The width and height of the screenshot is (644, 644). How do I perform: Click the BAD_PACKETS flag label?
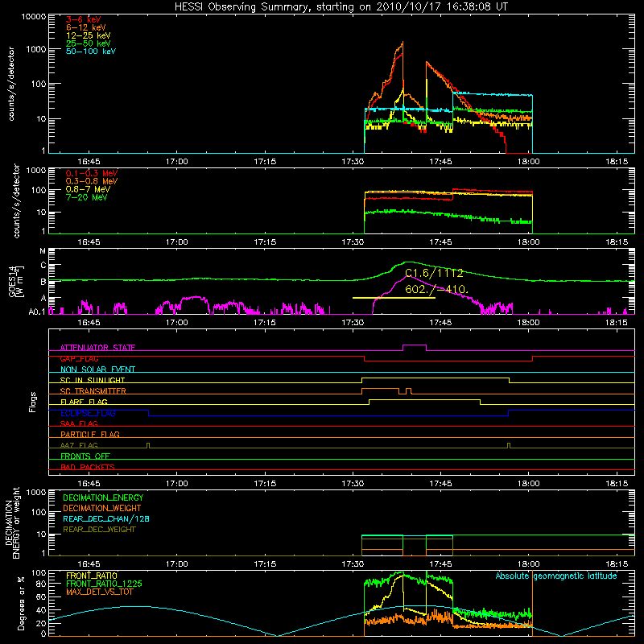(x=88, y=467)
